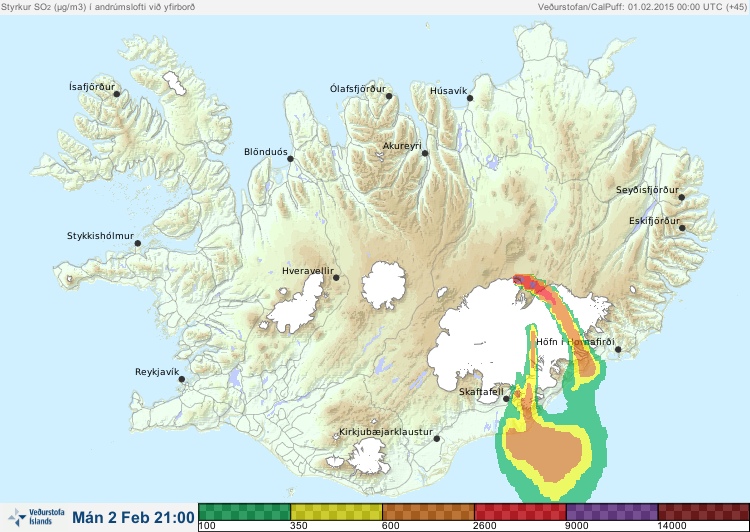Click the Seyðisfjörður marker dot
Screen dimensions: 750x532
click(x=682, y=197)
